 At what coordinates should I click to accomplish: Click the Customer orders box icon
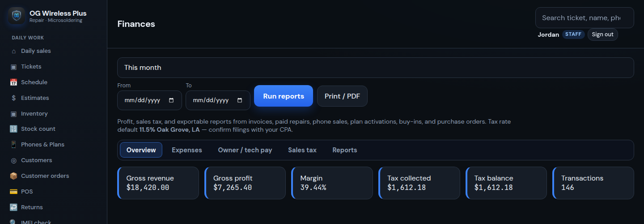point(13,176)
